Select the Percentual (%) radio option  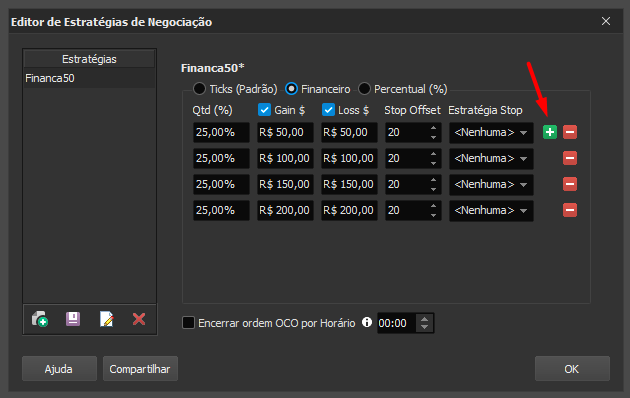coord(364,89)
